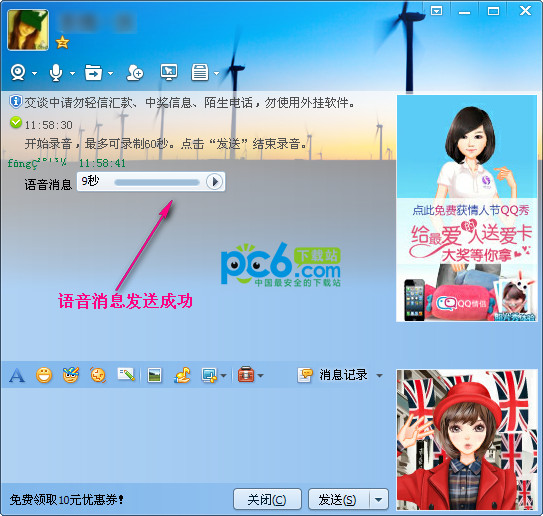This screenshot has height=516, width=543.
Task: Click the 语音消息 label
Action: click(48, 184)
